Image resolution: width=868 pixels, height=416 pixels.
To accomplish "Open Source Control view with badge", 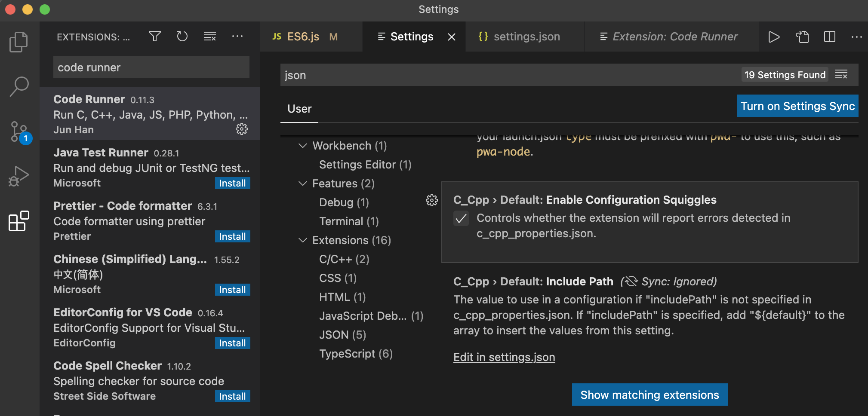I will pos(20,132).
